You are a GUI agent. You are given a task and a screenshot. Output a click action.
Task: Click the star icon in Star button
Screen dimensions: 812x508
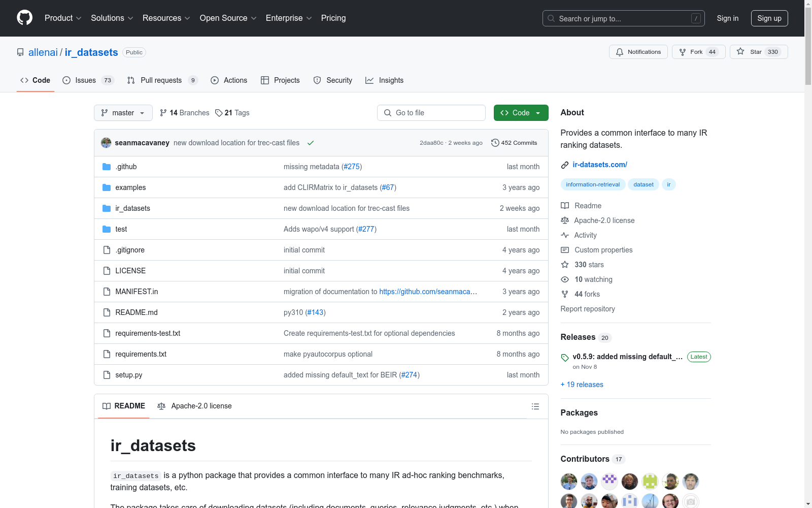tap(740, 51)
